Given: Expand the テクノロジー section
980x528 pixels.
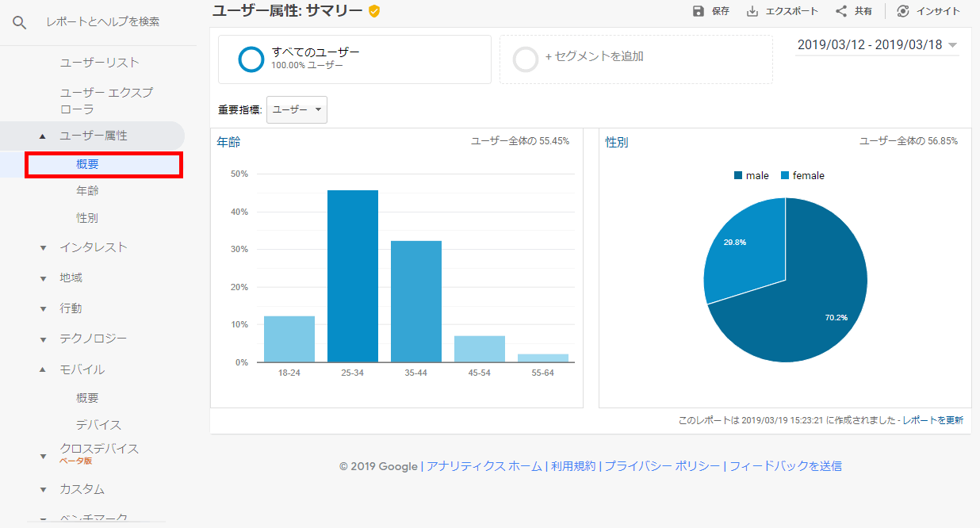Looking at the screenshot, I should click(43, 339).
